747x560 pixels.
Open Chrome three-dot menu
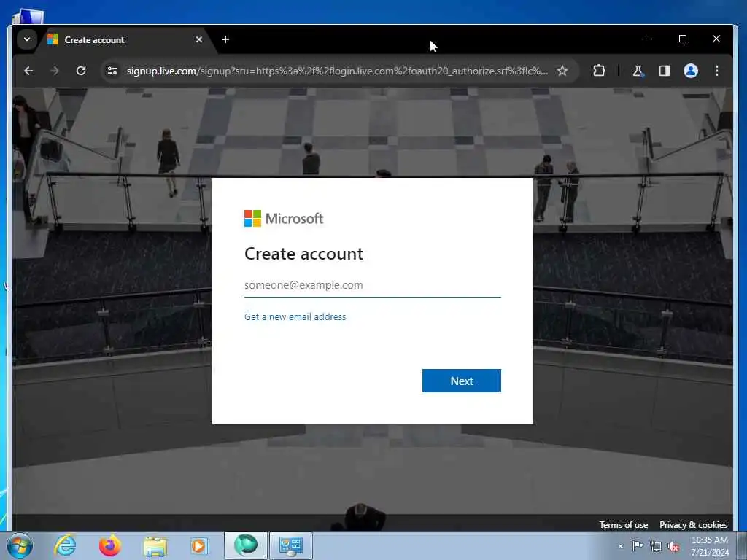pyautogui.click(x=716, y=71)
